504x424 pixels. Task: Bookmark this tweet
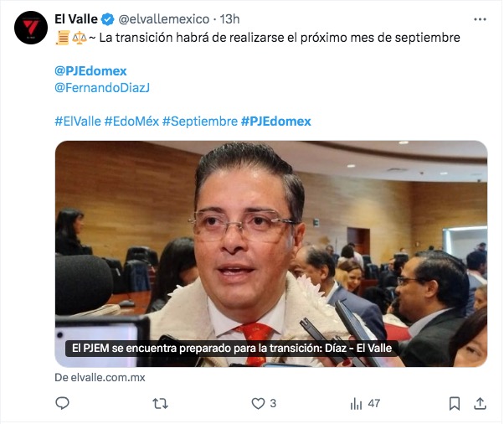(x=454, y=403)
